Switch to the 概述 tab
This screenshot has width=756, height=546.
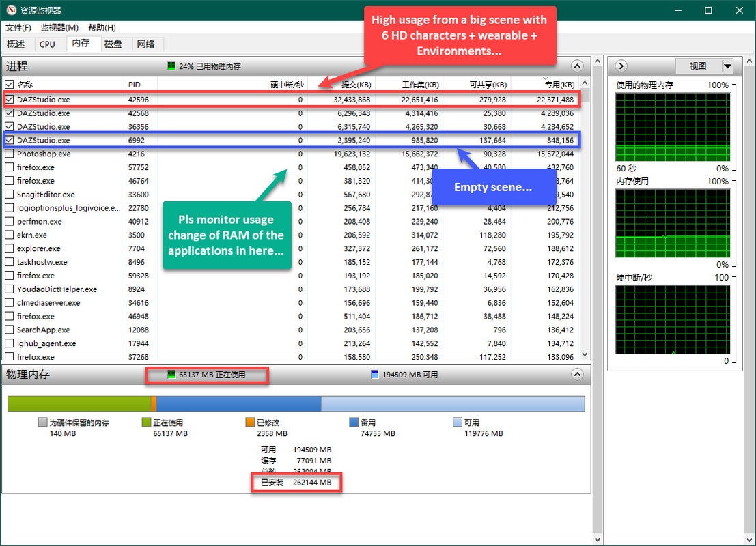coord(16,44)
